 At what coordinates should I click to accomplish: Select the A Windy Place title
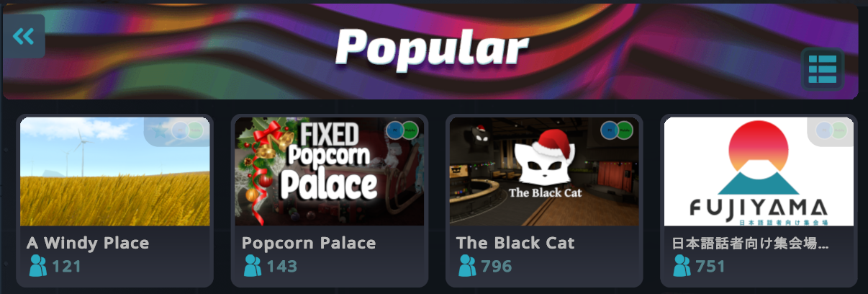[88, 243]
